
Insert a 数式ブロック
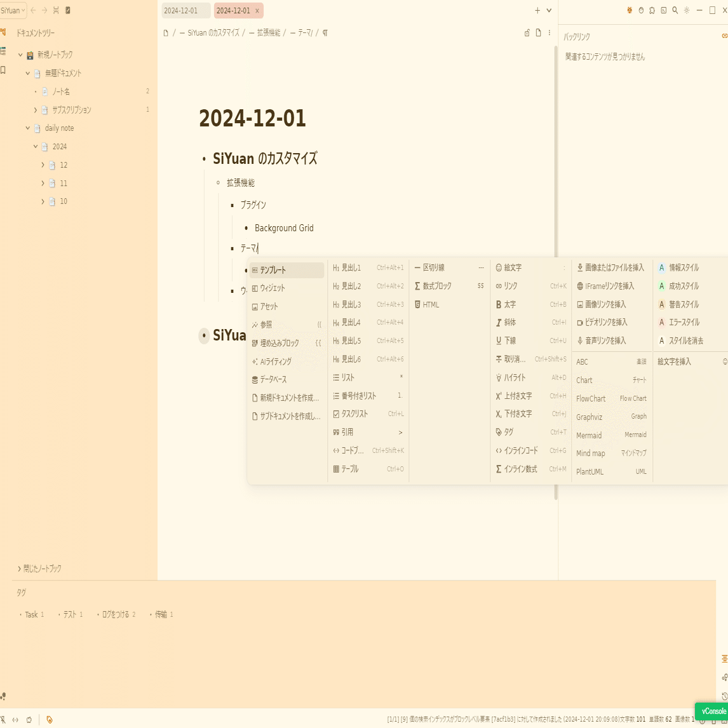pos(449,286)
